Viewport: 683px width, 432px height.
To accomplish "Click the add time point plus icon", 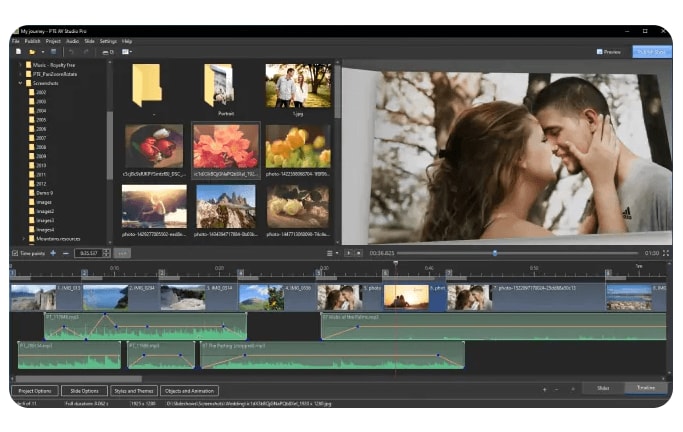I will pyautogui.click(x=53, y=253).
